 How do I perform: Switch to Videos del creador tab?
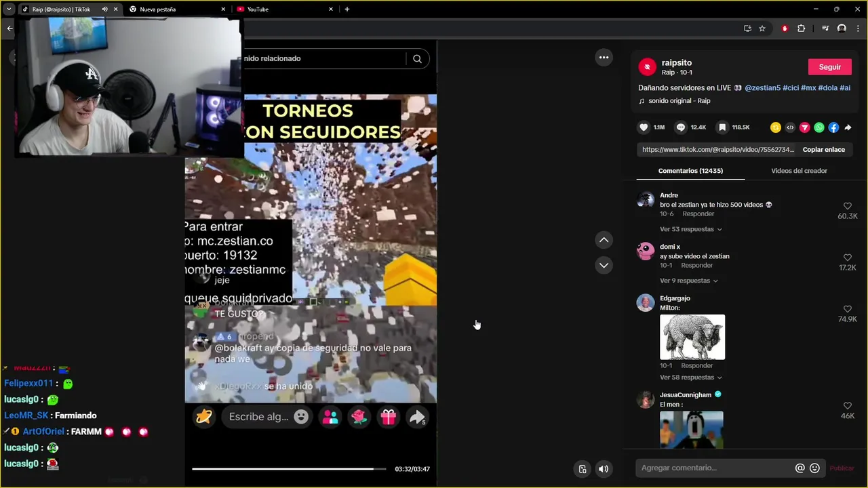pyautogui.click(x=799, y=171)
